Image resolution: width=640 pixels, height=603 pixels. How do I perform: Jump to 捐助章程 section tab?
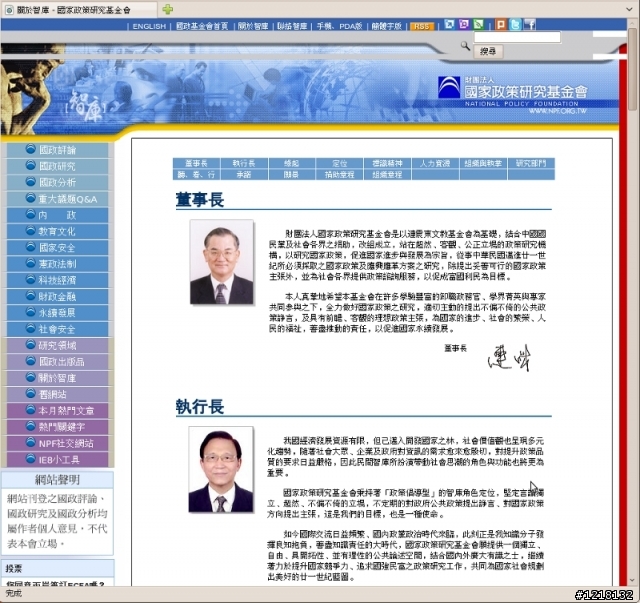(340, 175)
